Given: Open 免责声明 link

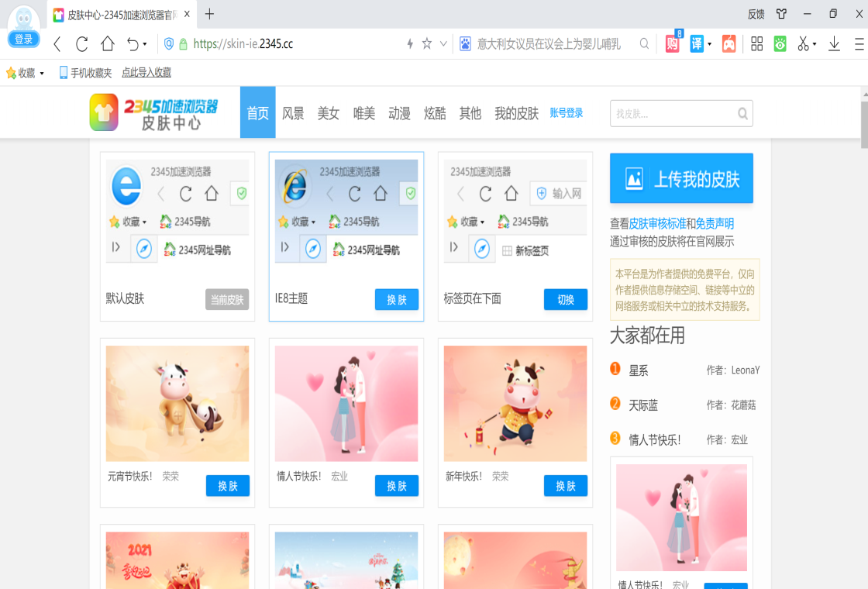Looking at the screenshot, I should pyautogui.click(x=715, y=224).
